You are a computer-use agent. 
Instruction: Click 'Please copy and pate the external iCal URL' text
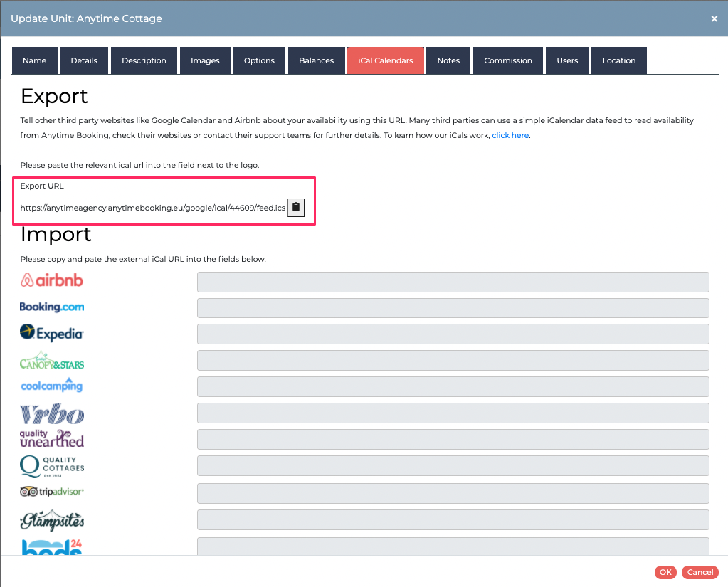143,259
